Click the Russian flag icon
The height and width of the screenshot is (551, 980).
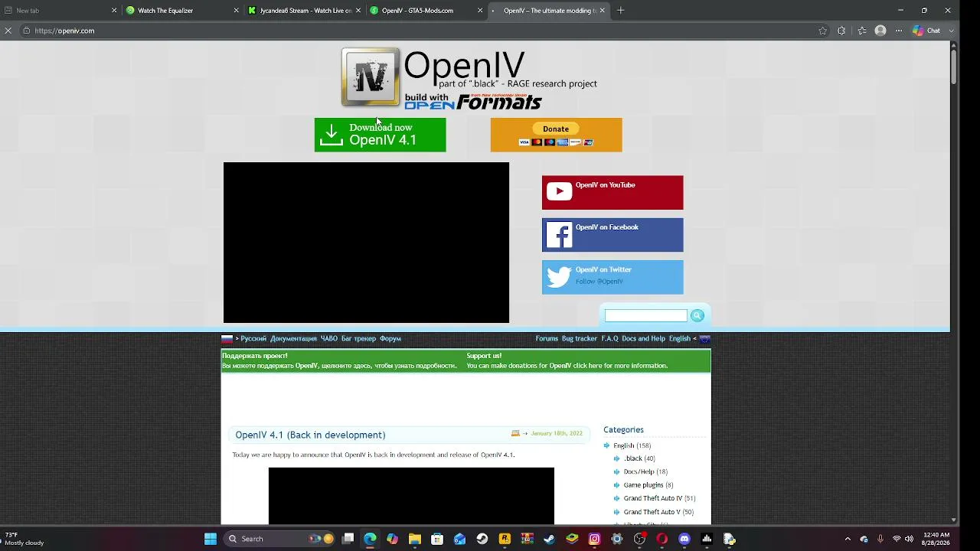(227, 338)
